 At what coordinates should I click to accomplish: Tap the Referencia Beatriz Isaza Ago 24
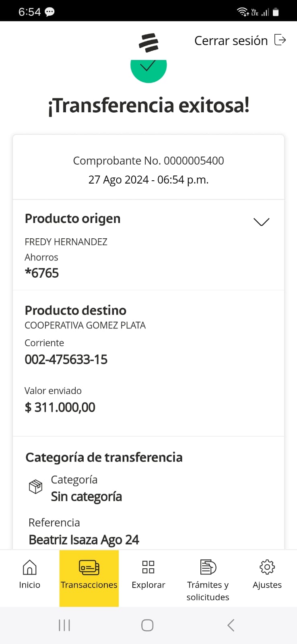coord(84,540)
